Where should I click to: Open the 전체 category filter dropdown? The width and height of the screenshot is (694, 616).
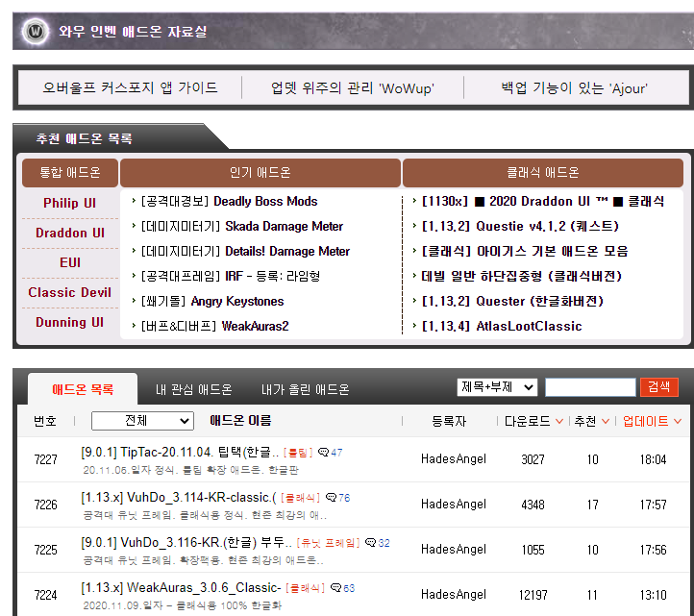click(142, 420)
